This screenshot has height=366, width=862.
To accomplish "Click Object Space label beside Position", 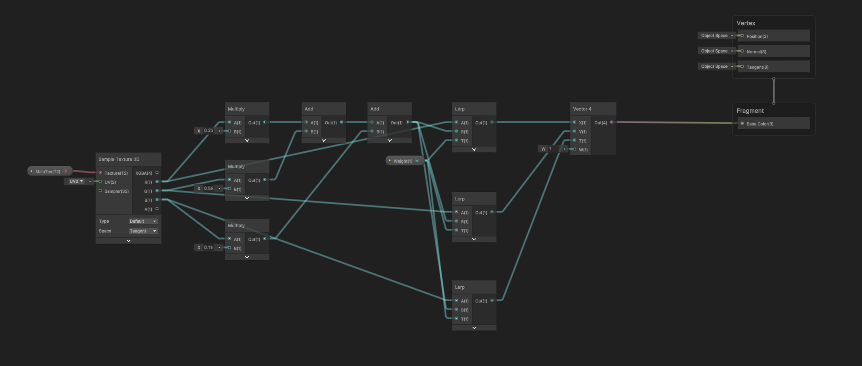I will tap(714, 36).
